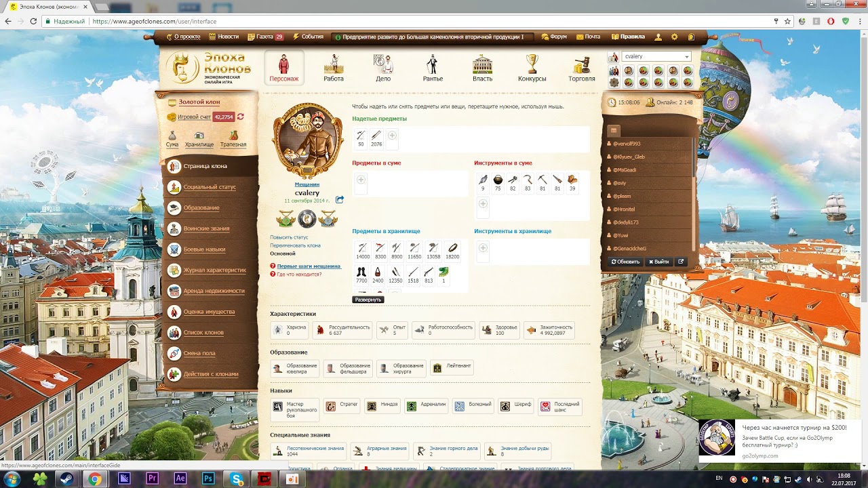Select the sickle tool with count 83
This screenshot has width=868, height=488.
528,182
